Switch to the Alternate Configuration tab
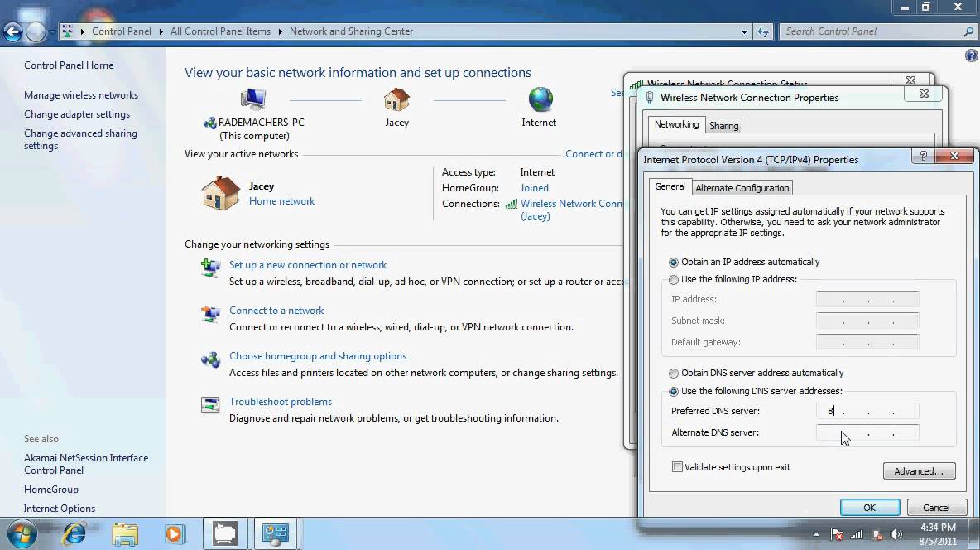980x550 pixels. 742,188
